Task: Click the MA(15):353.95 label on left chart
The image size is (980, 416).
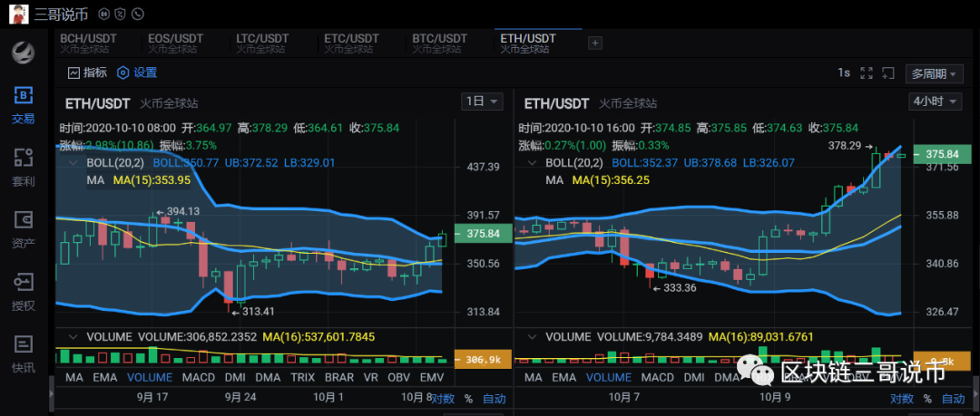Action: click(152, 179)
